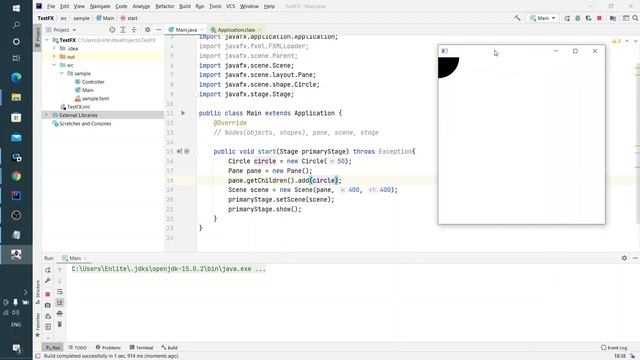The image size is (640, 360).
Task: Open Microsoft Edge from the taskbar
Action: click(16, 77)
